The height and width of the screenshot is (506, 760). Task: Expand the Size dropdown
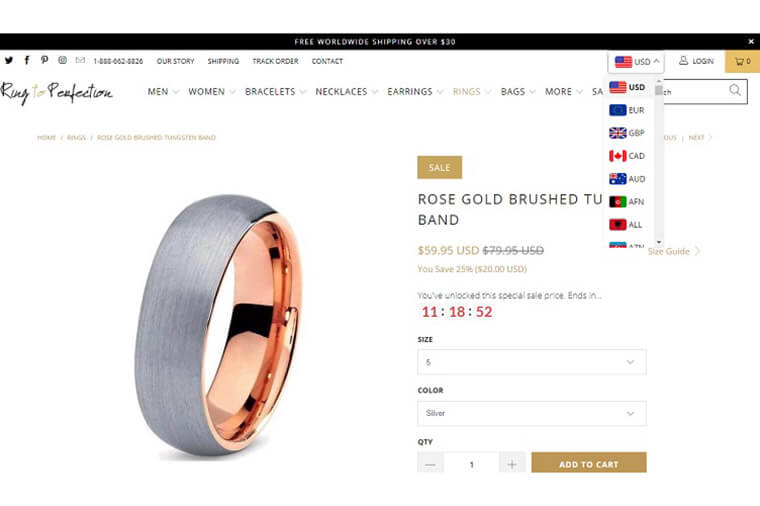click(x=532, y=362)
